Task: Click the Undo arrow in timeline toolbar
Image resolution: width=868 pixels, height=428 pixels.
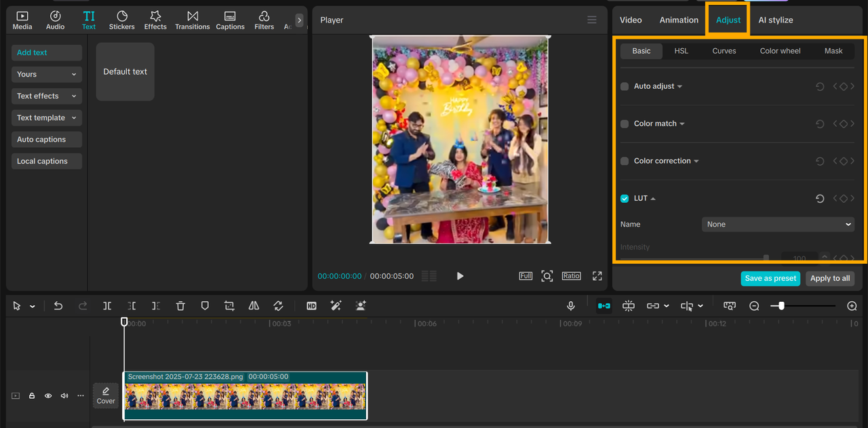Action: tap(58, 306)
